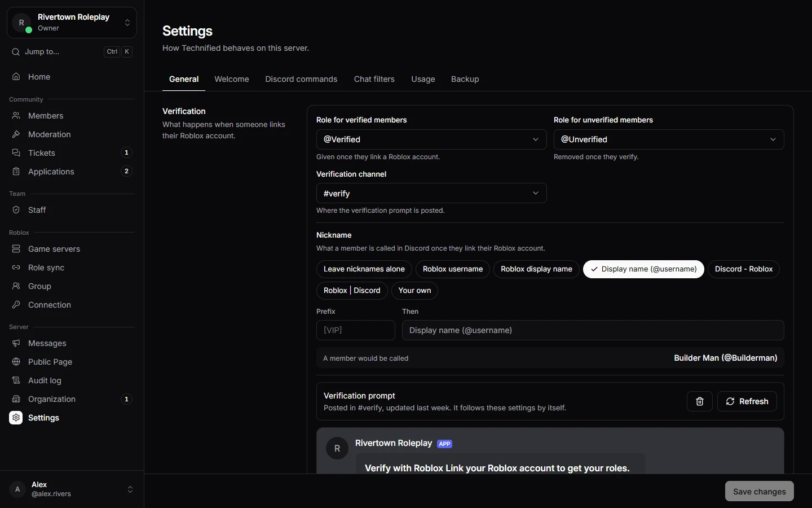812x508 pixels.
Task: Select the Roblox | Discord nickname option
Action: click(x=352, y=291)
